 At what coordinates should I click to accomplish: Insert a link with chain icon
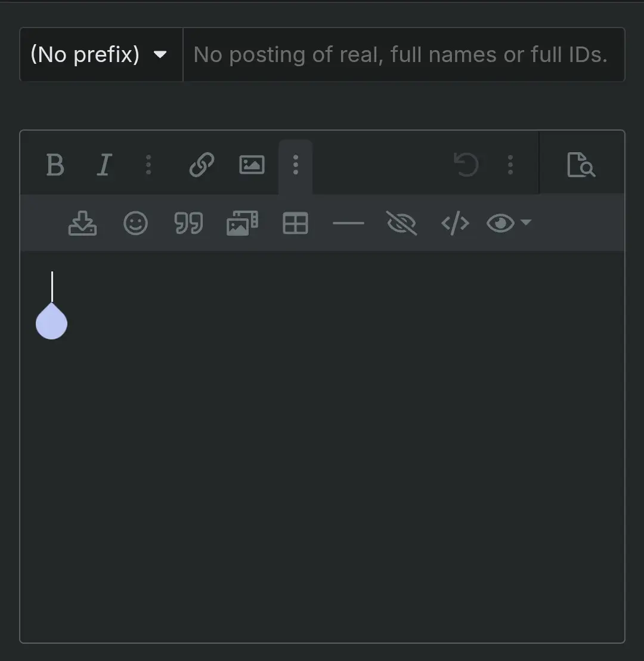click(202, 165)
